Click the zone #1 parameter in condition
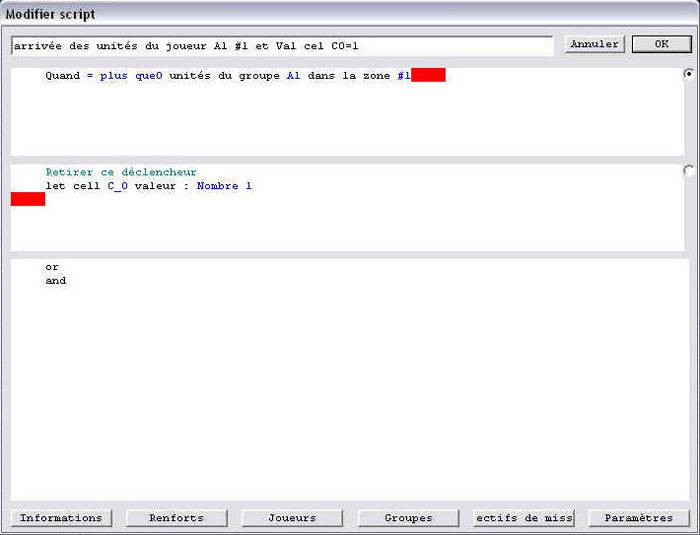This screenshot has height=535, width=700. coord(403,76)
